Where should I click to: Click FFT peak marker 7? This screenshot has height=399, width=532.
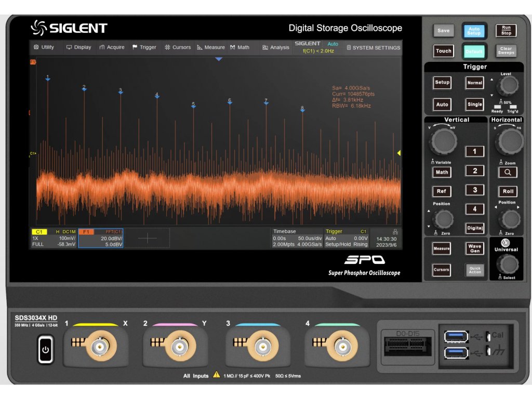click(266, 102)
